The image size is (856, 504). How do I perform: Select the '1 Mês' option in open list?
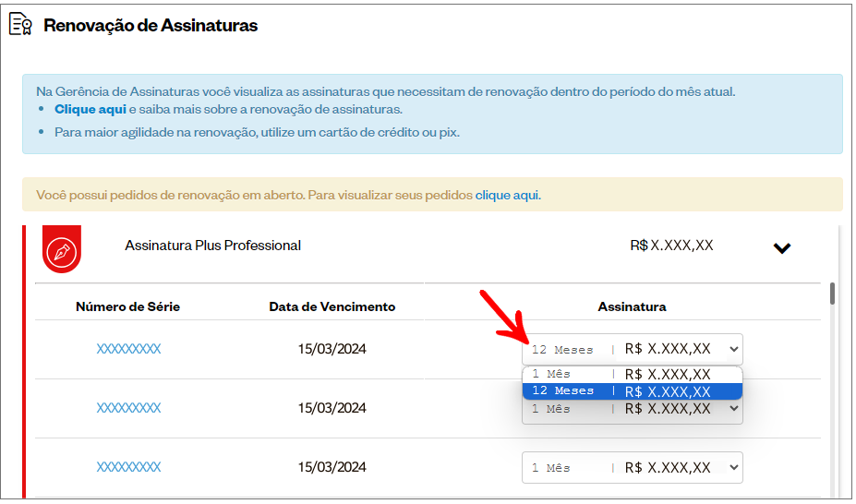click(x=633, y=374)
